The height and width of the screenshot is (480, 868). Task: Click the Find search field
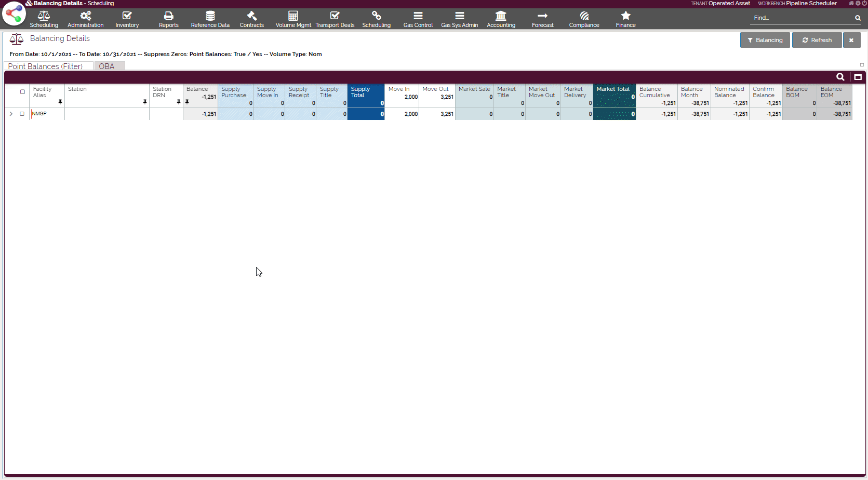(800, 18)
